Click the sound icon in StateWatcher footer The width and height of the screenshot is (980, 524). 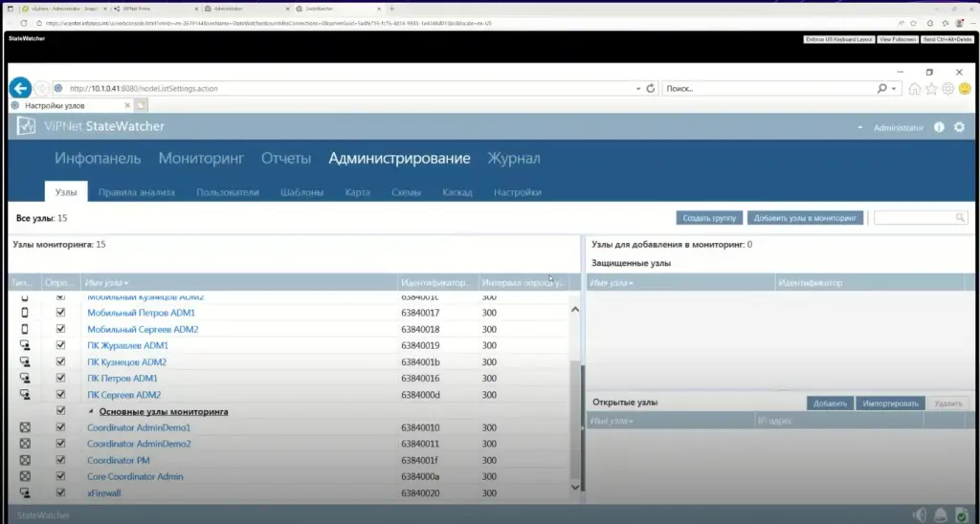click(920, 515)
